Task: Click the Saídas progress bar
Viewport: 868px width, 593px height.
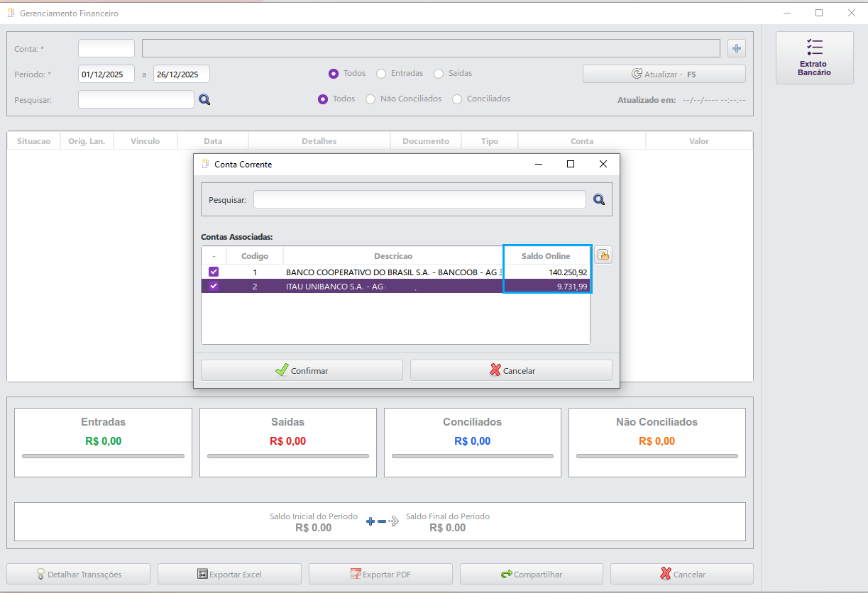Action: click(288, 456)
